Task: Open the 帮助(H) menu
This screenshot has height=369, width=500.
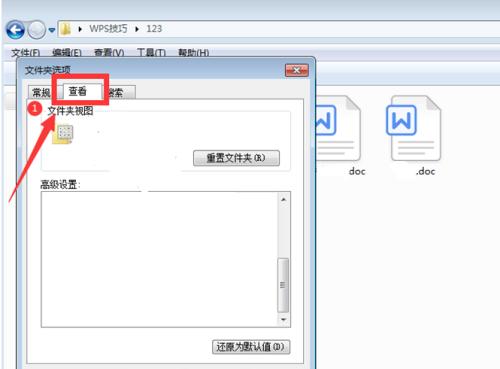Action: [193, 53]
